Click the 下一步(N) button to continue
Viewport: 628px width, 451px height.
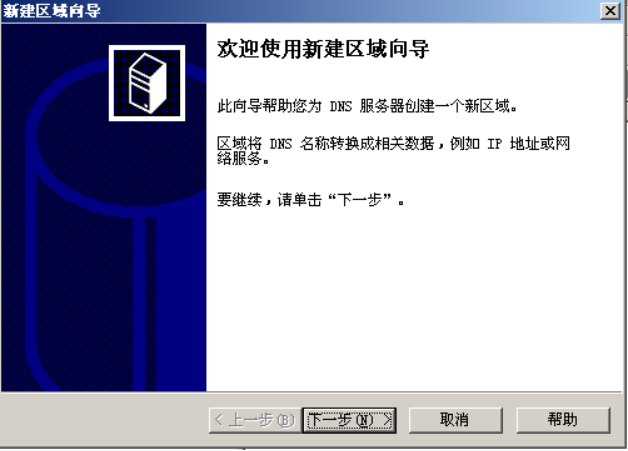349,420
